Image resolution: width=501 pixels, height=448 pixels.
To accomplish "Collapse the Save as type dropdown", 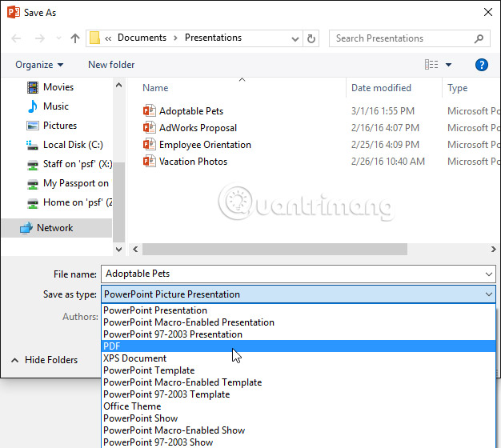I will [489, 294].
